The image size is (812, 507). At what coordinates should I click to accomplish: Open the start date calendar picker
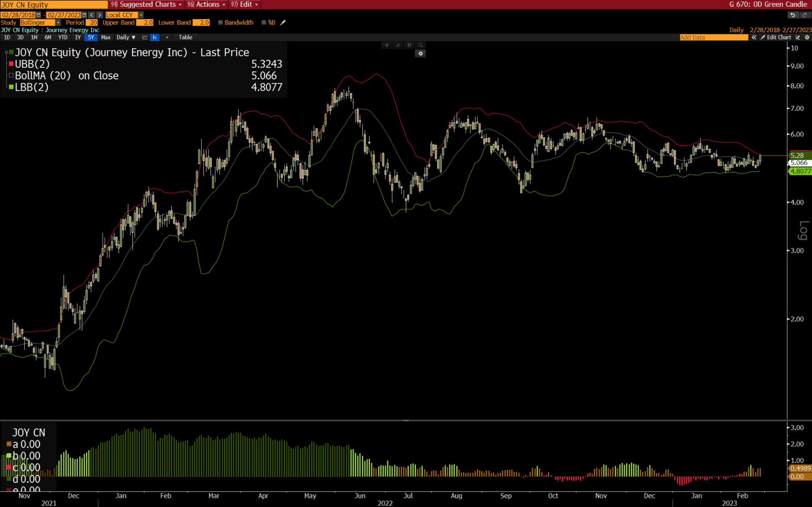coord(39,15)
